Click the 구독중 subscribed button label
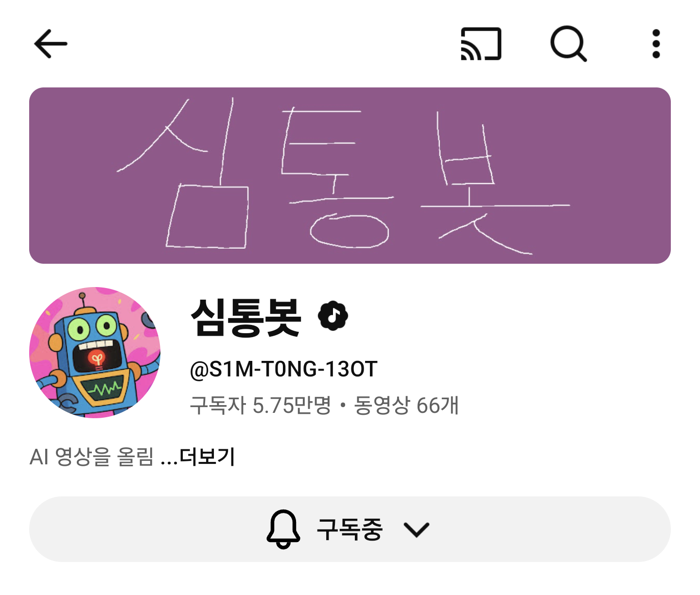The height and width of the screenshot is (595, 700). pos(350,529)
